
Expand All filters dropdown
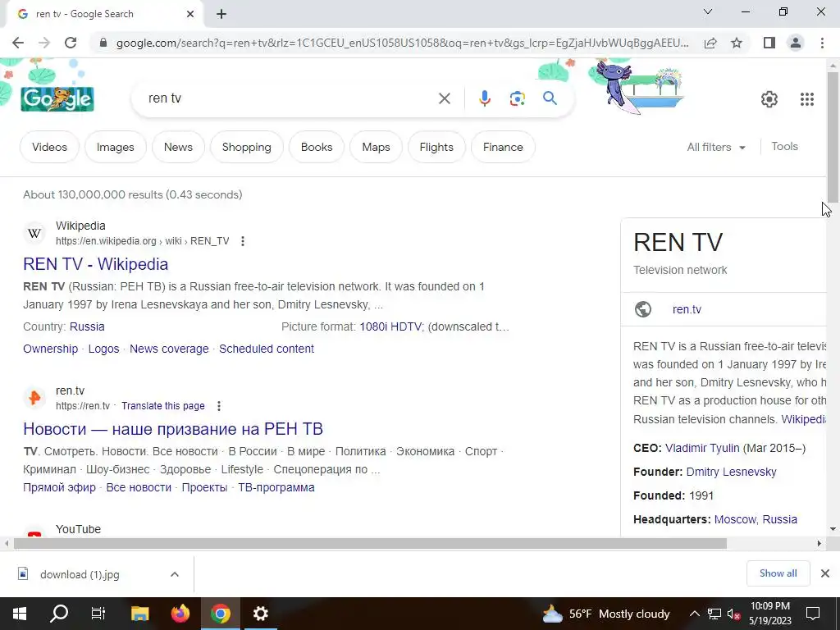click(x=715, y=147)
